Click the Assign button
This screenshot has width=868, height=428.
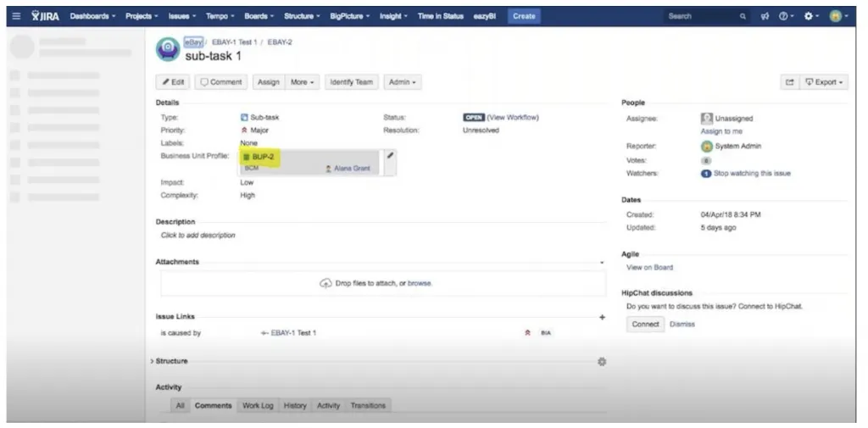tap(269, 82)
